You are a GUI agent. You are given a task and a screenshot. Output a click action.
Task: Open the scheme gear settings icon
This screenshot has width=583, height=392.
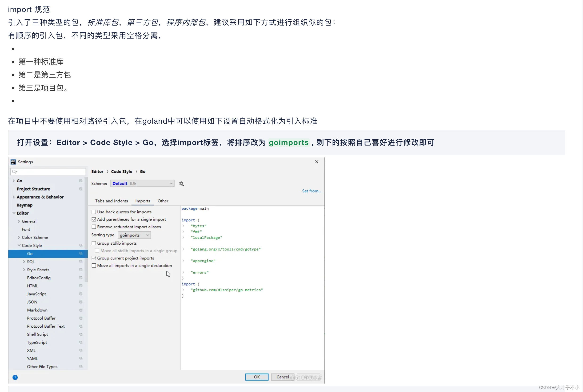click(x=181, y=183)
